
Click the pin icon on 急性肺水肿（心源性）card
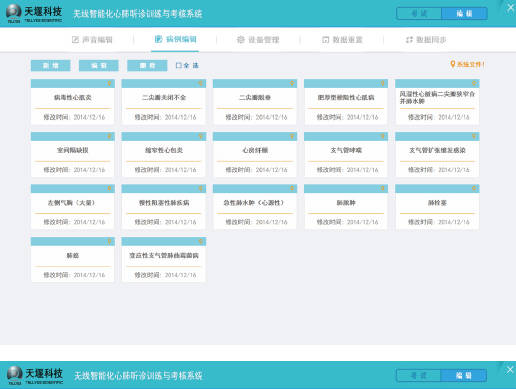(x=292, y=188)
